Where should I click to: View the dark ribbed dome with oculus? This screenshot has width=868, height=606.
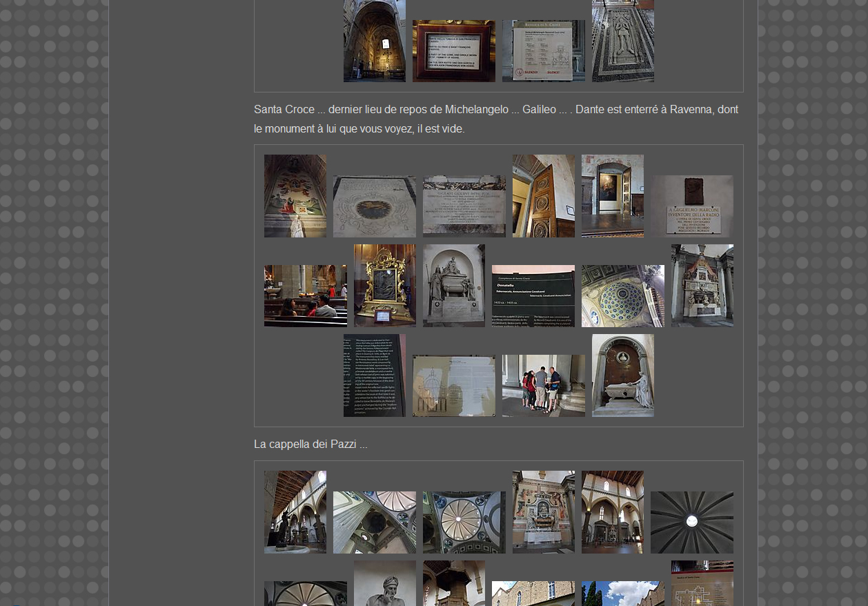[691, 522]
